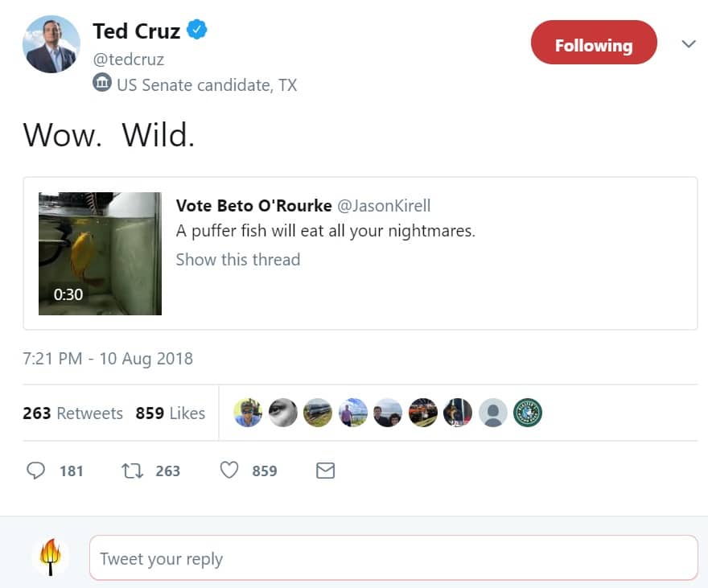This screenshot has height=588, width=708.
Task: Click the retweet arrows icon
Action: coord(132,471)
